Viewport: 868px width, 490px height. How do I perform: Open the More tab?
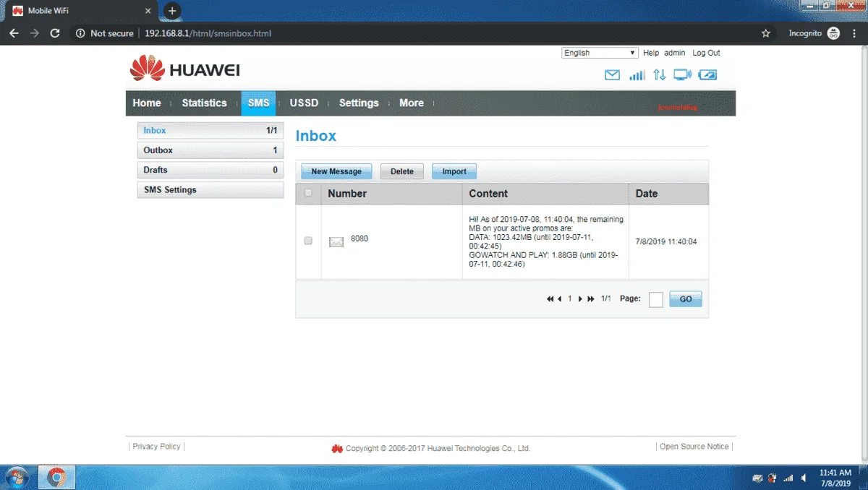click(x=412, y=103)
